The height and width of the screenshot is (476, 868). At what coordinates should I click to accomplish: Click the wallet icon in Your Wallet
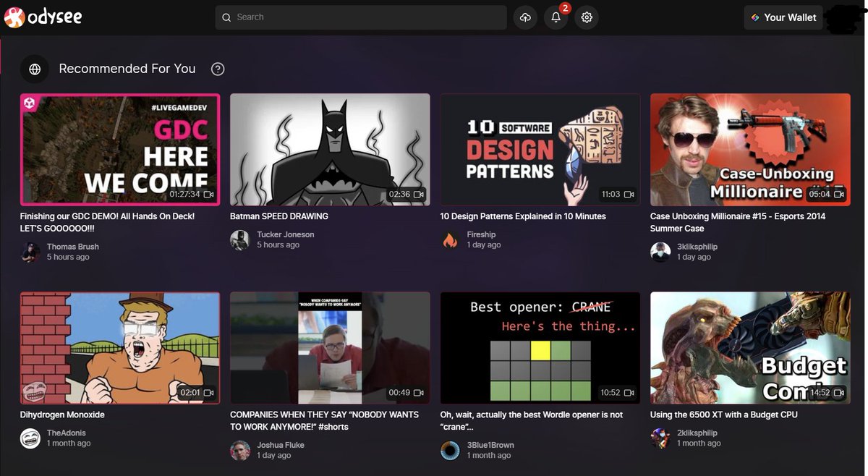(x=755, y=17)
